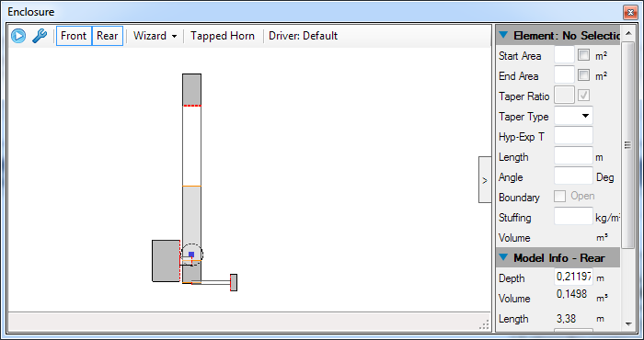This screenshot has height=340, width=644.
Task: Click the resize grip at canvas corner
Action: pos(485,324)
